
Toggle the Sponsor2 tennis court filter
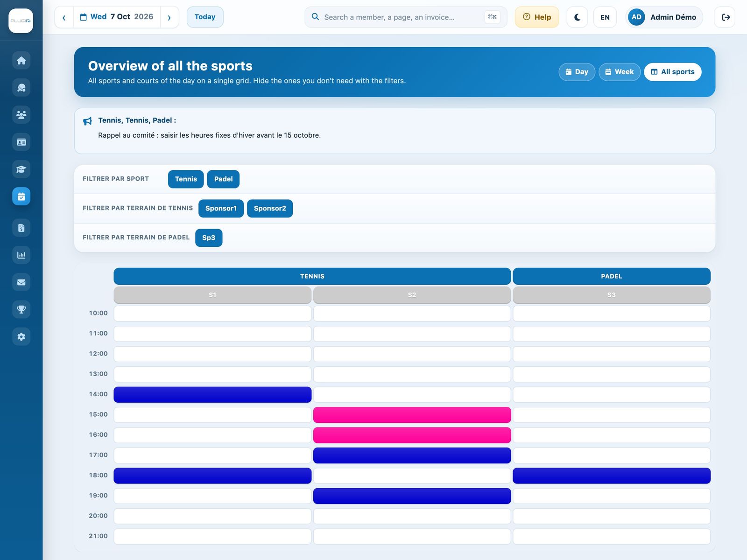click(270, 209)
